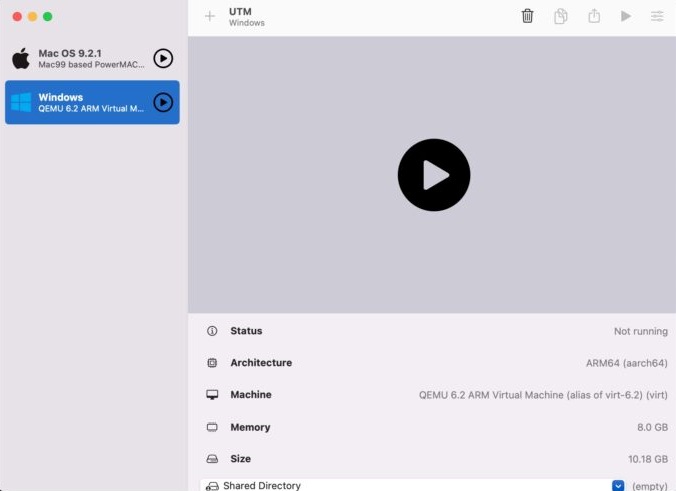Select the Mac OS 9.2.1 virtual machine
Image resolution: width=676 pixels, height=491 pixels.
92,58
